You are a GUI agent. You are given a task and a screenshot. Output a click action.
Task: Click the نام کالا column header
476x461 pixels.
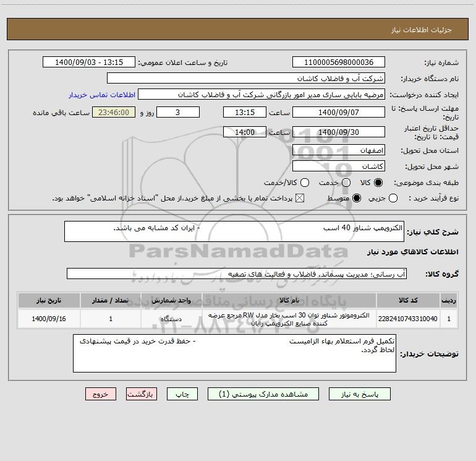pyautogui.click(x=289, y=301)
